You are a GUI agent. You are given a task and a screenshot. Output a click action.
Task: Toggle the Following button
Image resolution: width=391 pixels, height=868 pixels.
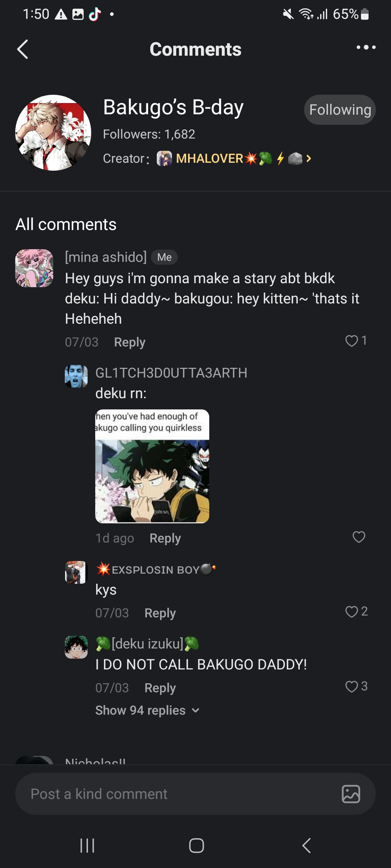pos(340,110)
